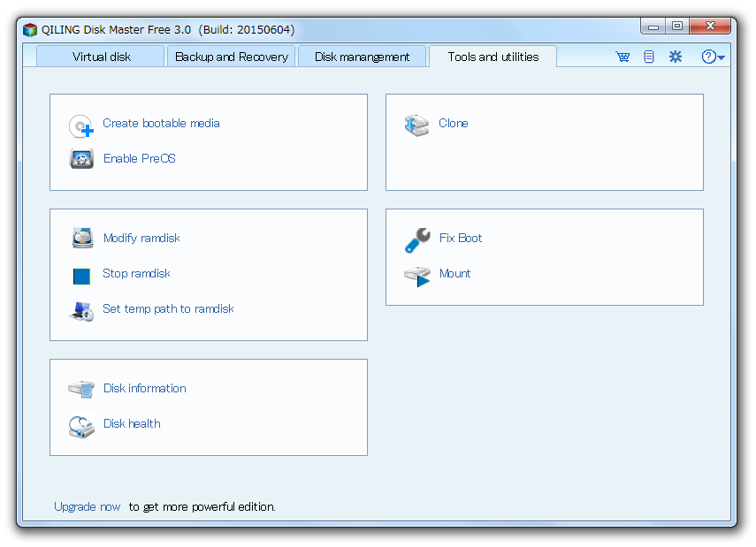Click the Set temp path laptop icon
This screenshot has height=547, width=756.
(x=81, y=311)
